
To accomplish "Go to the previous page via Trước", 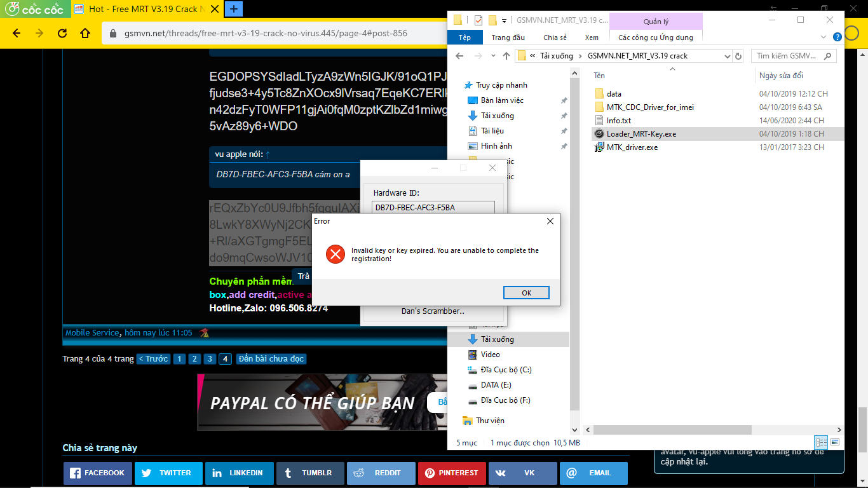I will [x=153, y=359].
